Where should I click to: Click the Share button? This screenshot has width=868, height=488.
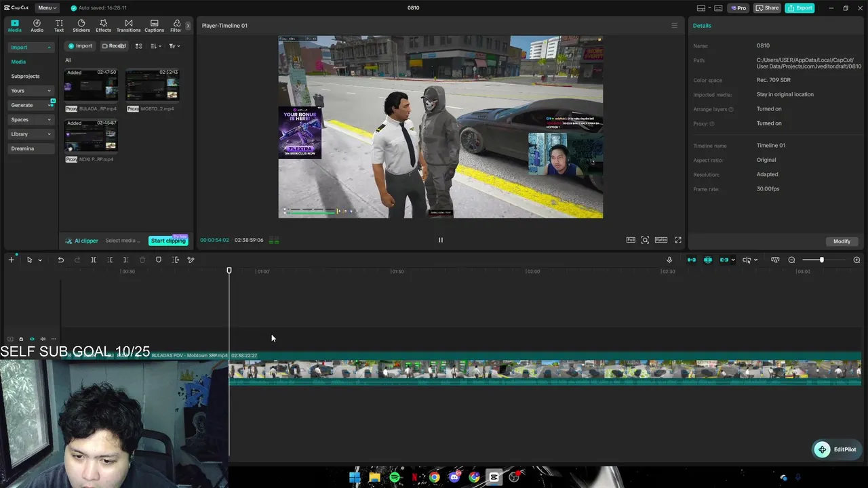(x=768, y=8)
